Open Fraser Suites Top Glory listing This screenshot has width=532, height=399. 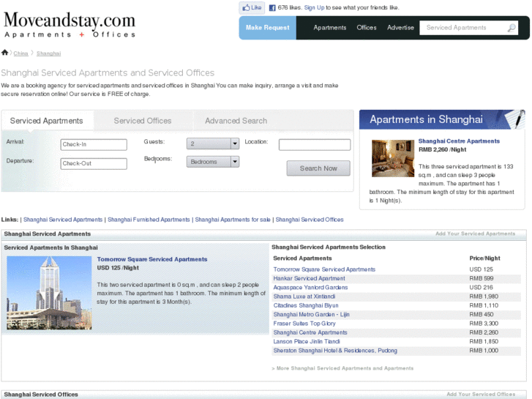click(x=304, y=324)
